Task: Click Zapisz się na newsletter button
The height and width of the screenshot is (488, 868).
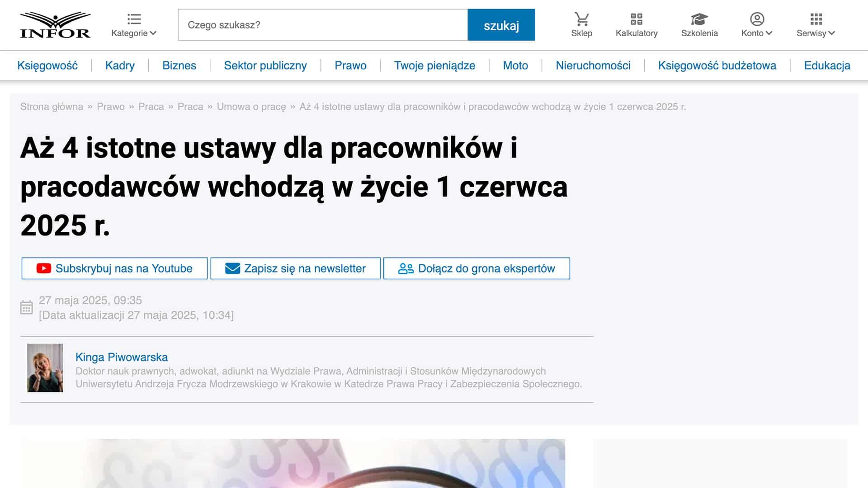Action: (295, 268)
